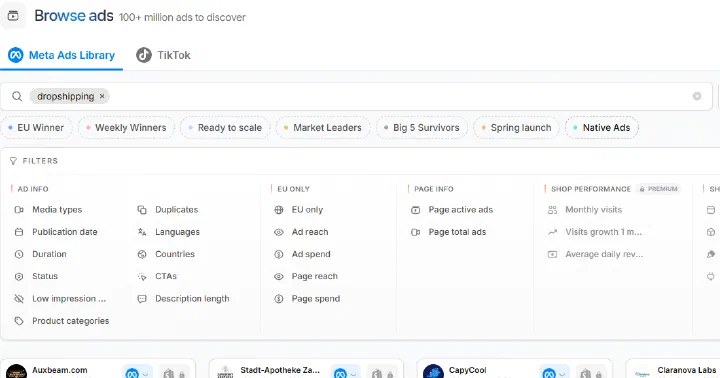Image resolution: width=720 pixels, height=378 pixels.
Task: Select the EU Winner preset
Action: point(36,128)
